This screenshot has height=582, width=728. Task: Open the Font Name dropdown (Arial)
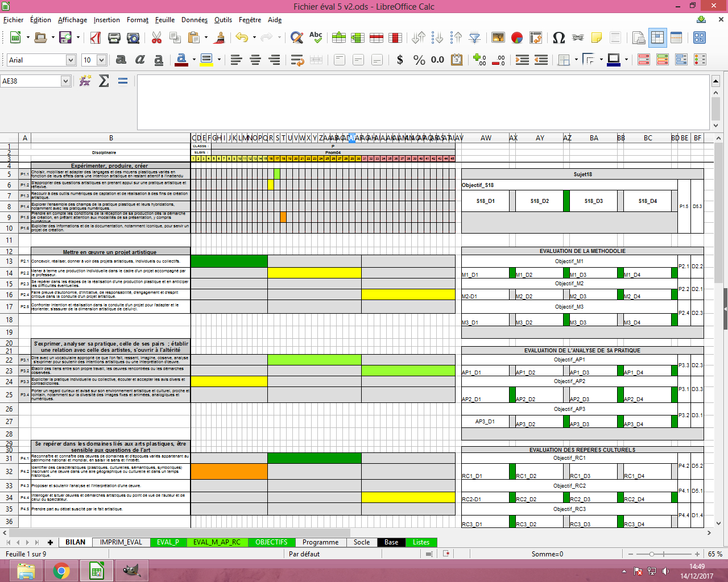(x=71, y=60)
